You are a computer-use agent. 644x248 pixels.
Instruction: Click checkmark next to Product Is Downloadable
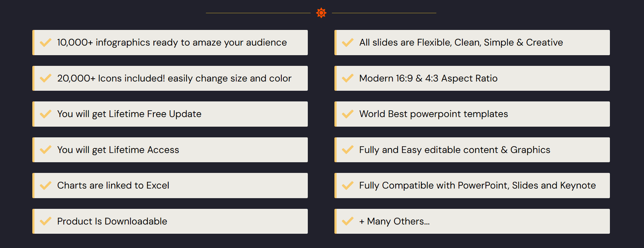[x=45, y=221]
